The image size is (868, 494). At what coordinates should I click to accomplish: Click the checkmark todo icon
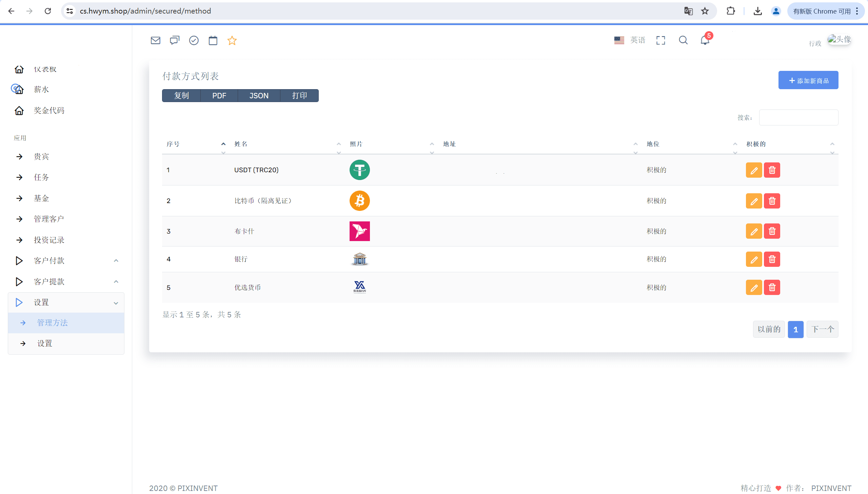[194, 40]
